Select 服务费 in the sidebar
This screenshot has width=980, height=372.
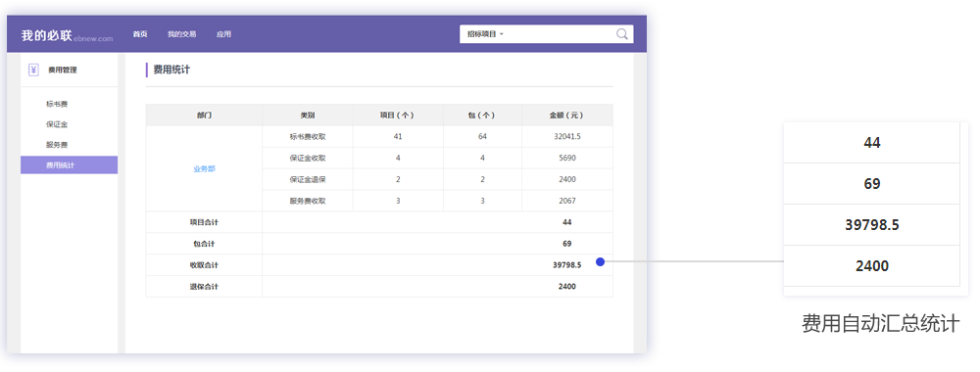[57, 145]
